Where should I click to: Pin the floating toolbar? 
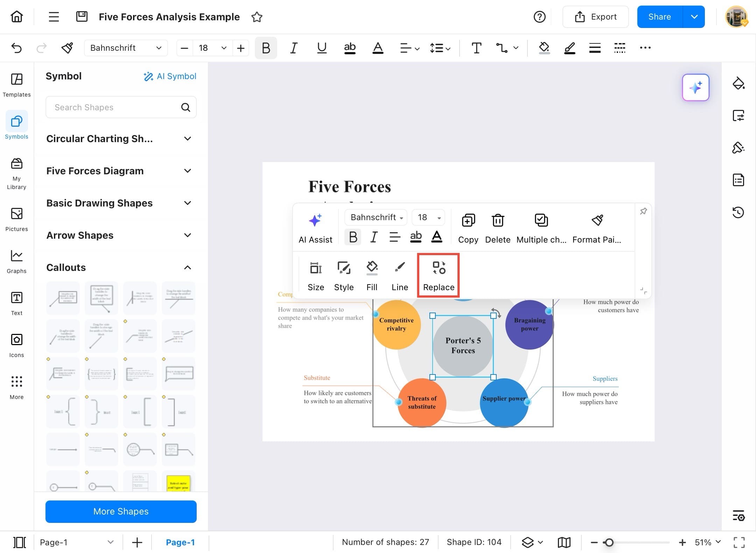click(x=643, y=211)
